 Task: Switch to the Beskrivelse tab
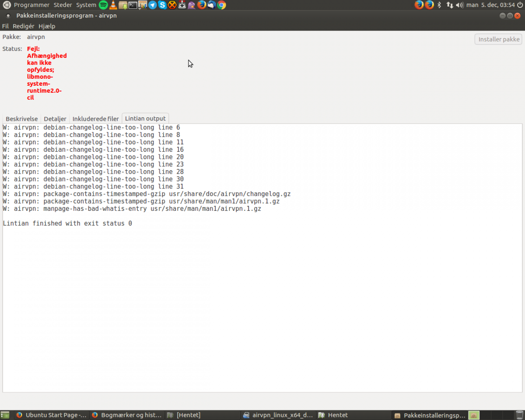(x=21, y=119)
